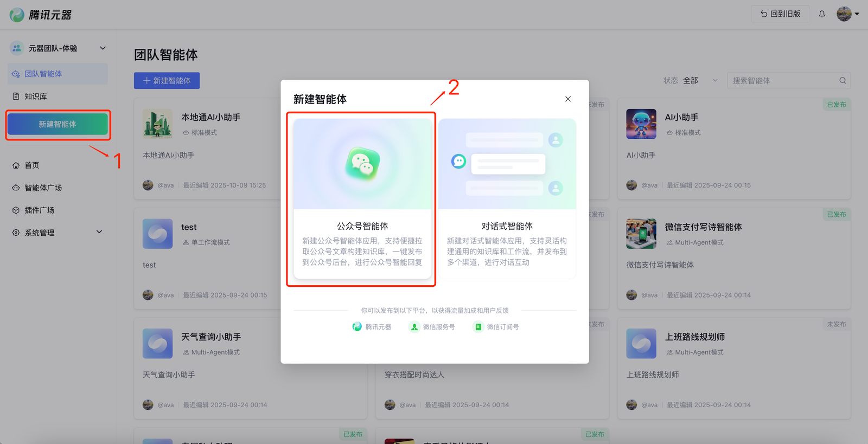
Task: Open 智能体广场 from the sidebar
Action: [x=43, y=188]
